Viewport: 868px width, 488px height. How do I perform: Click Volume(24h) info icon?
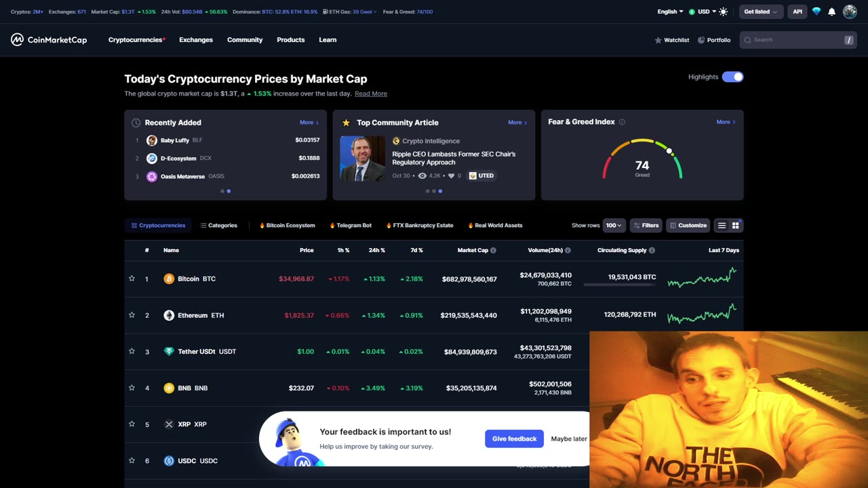click(x=568, y=250)
